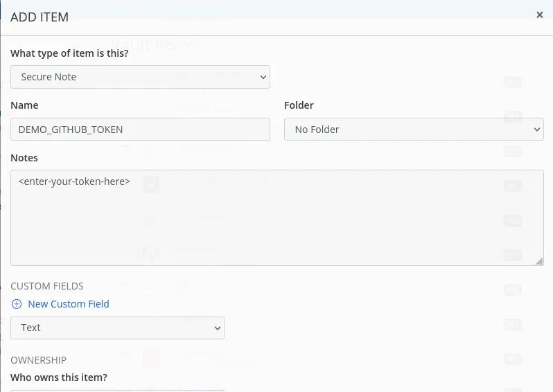This screenshot has height=392, width=553.
Task: Click inside the Notes text area
Action: click(277, 218)
